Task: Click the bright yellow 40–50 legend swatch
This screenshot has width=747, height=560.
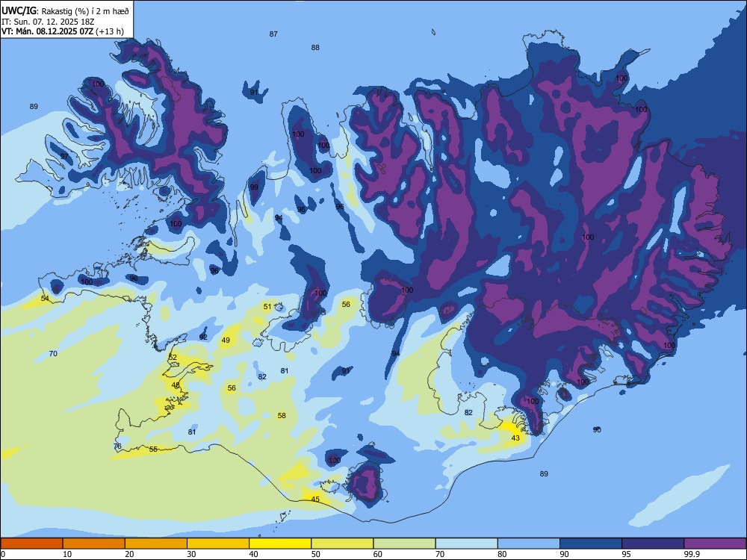Action: [280, 544]
